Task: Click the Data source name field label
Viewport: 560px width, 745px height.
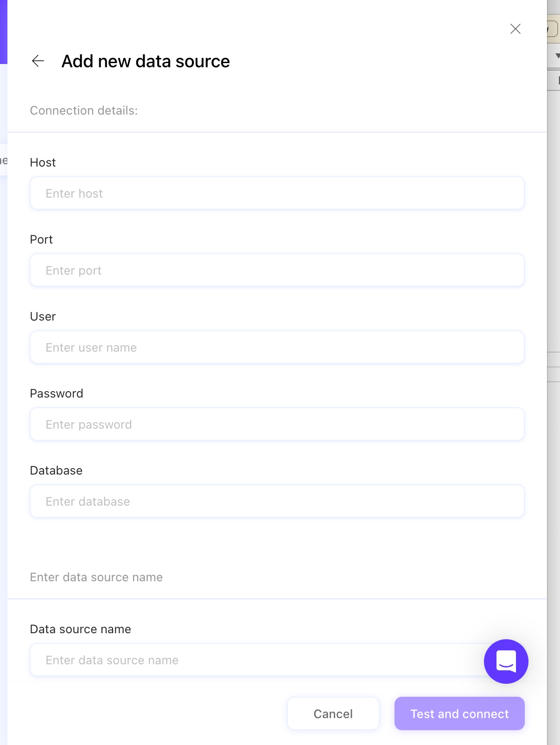Action: (x=80, y=629)
